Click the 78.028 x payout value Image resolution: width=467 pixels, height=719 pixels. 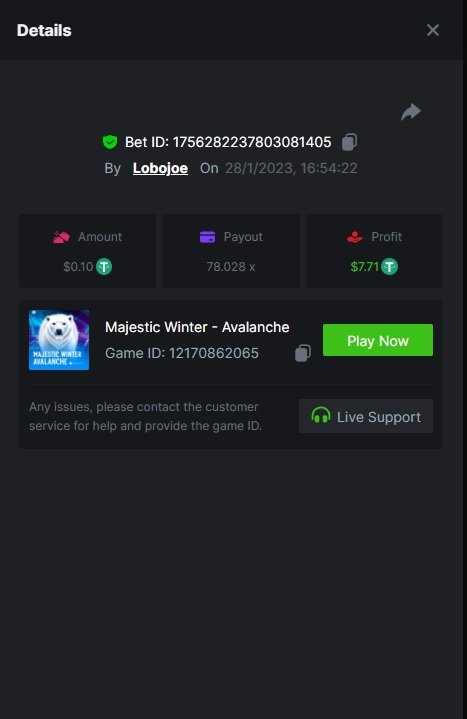click(230, 266)
